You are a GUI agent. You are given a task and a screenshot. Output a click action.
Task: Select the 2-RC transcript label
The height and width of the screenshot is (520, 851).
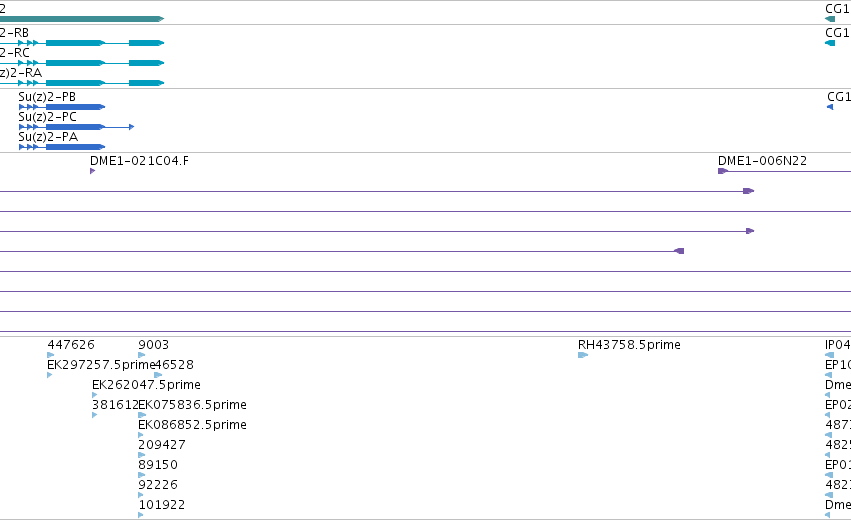(15, 53)
